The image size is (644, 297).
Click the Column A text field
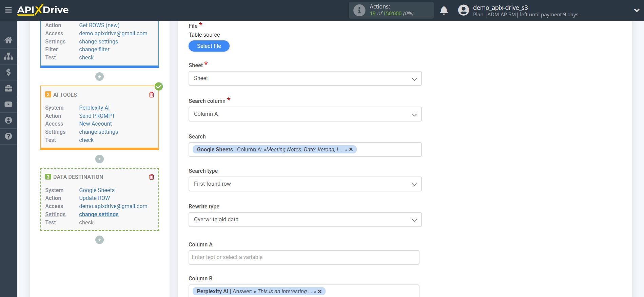coord(304,257)
